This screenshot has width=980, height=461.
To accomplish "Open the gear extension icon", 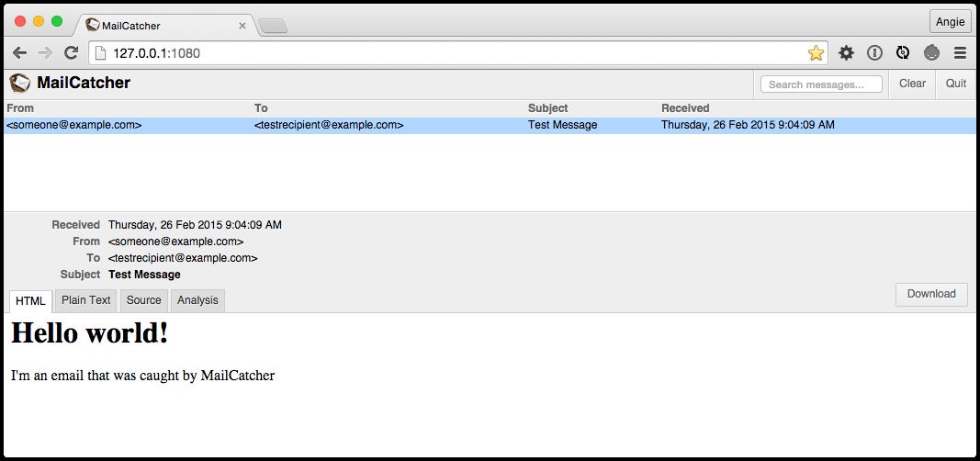I will click(846, 53).
